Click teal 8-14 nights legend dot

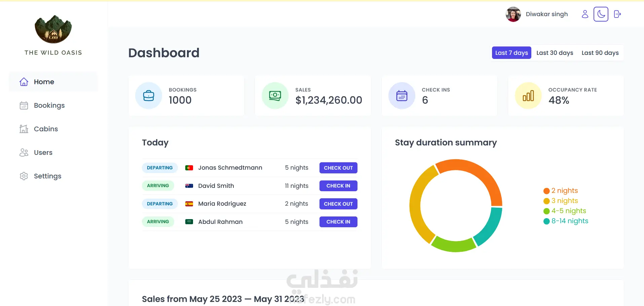coord(546,221)
